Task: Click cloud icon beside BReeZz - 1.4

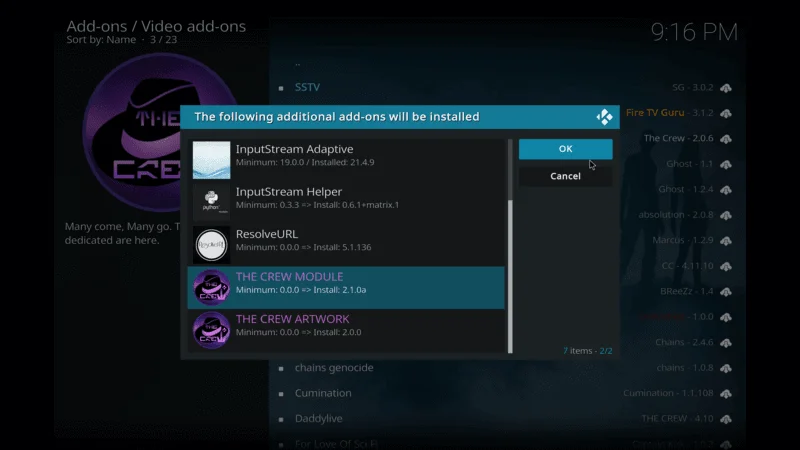Action: [726, 292]
